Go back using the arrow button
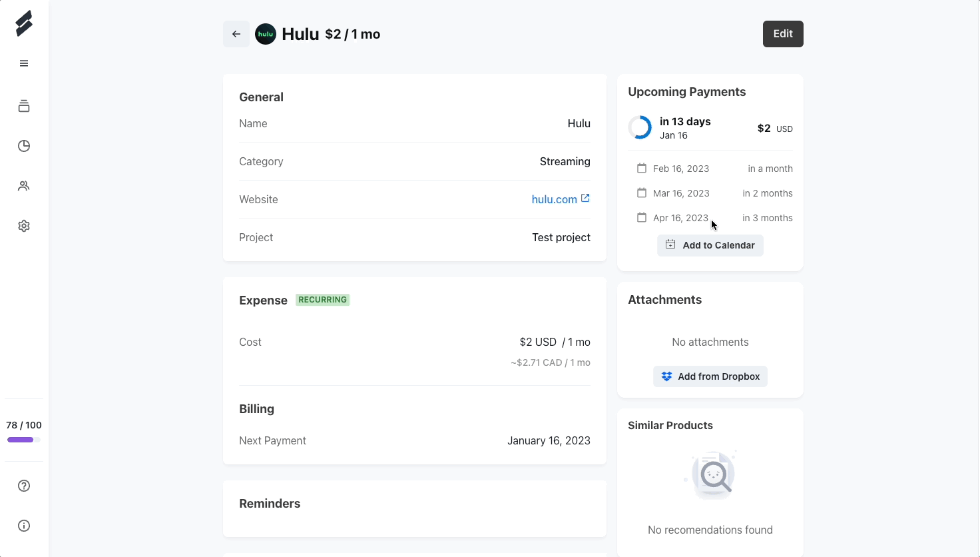 coord(236,34)
